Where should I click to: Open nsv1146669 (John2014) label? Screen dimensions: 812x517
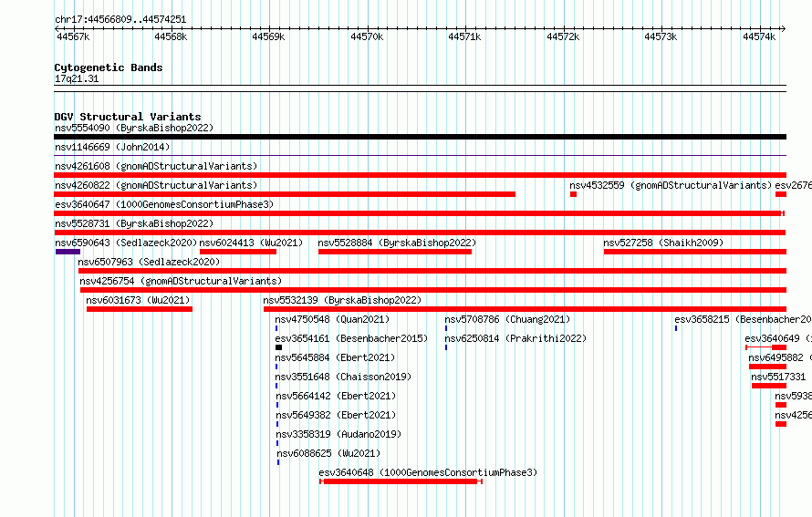click(112, 147)
